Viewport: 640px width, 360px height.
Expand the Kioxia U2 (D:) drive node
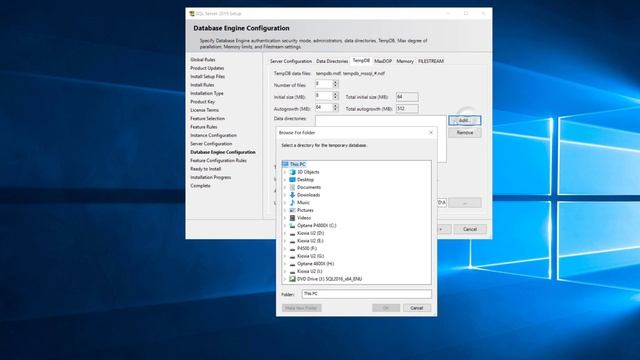285,233
